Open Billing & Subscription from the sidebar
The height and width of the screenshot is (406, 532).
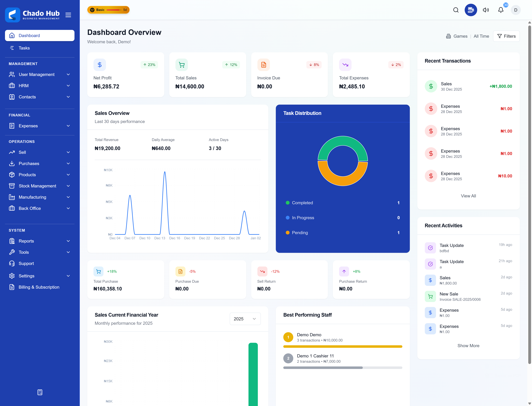click(39, 287)
